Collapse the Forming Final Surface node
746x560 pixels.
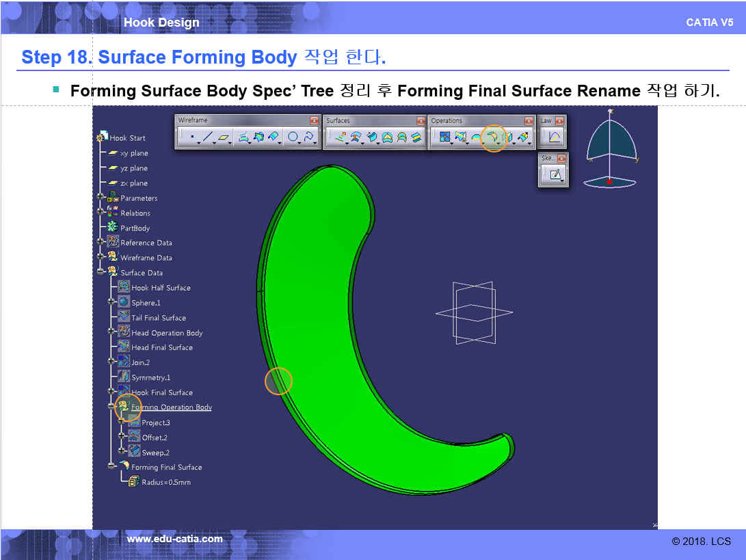point(111,467)
